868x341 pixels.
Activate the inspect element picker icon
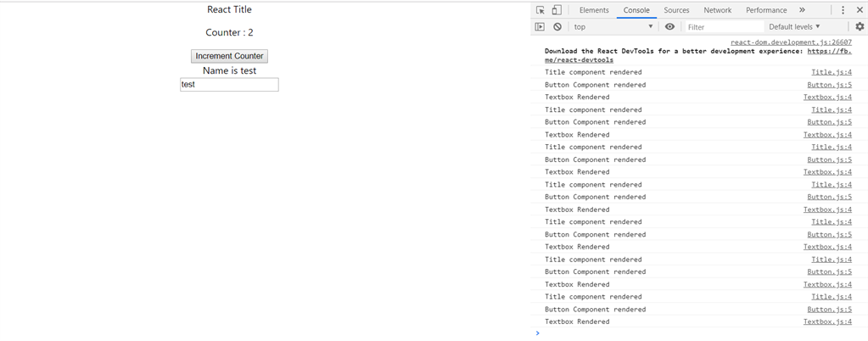click(540, 10)
